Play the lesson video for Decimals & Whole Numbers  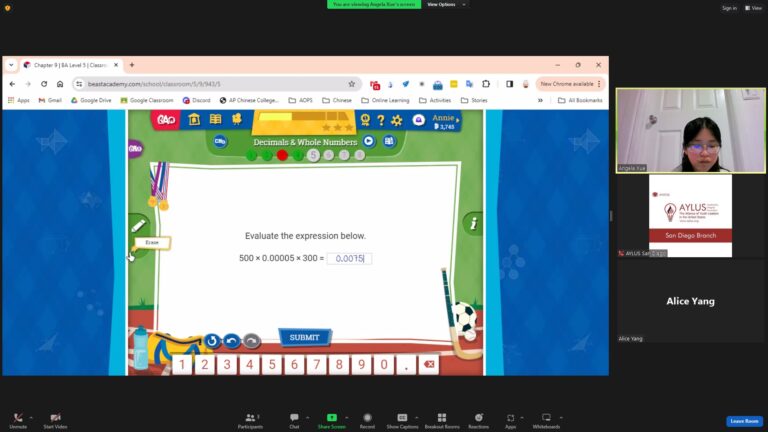368,142
